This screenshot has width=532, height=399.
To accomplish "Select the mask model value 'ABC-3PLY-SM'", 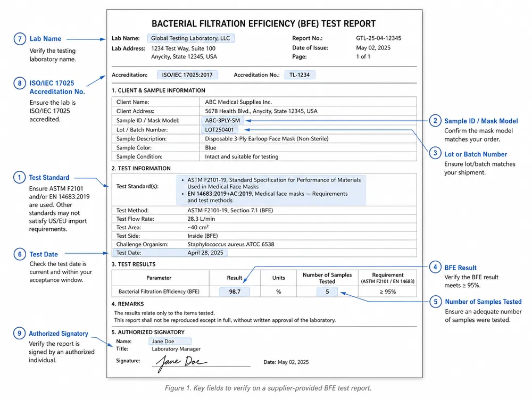I will click(222, 120).
